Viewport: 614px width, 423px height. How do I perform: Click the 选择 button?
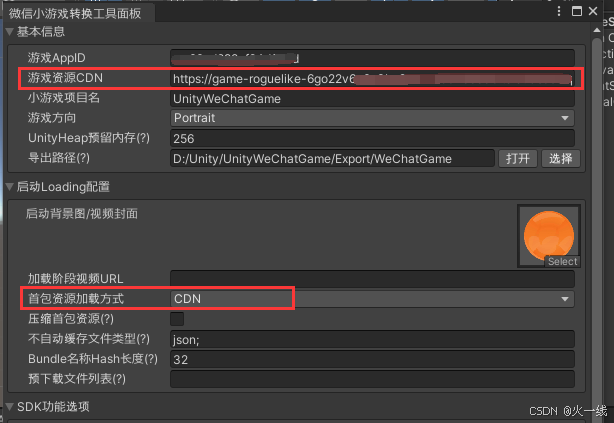pos(561,158)
